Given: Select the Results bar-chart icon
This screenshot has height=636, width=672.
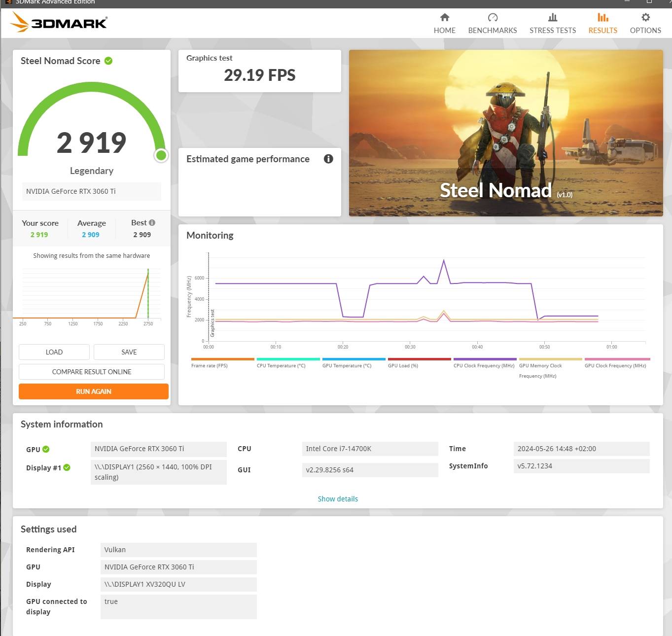Looking at the screenshot, I should [x=602, y=23].
